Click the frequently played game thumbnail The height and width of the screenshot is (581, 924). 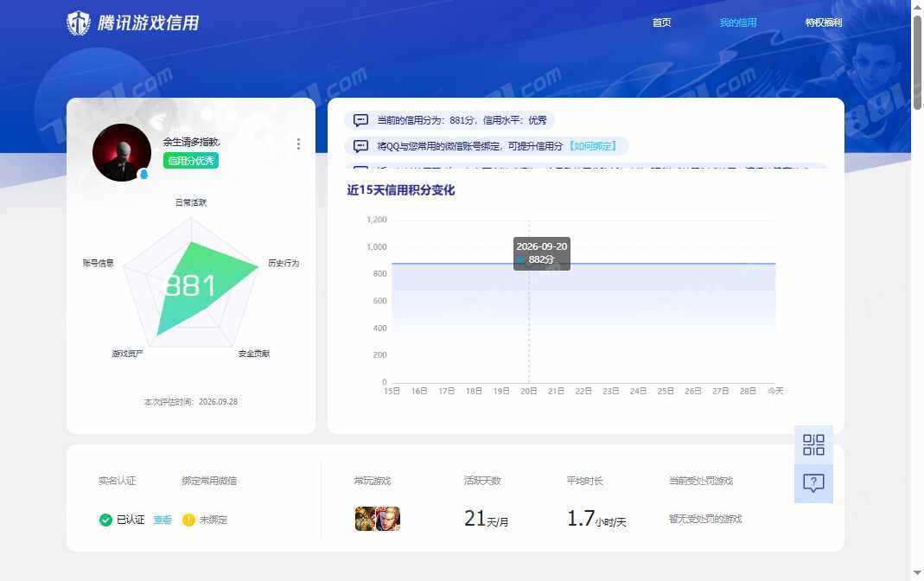coord(378,519)
